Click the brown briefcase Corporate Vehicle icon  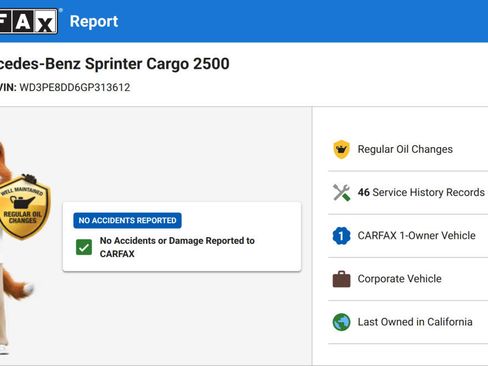click(341, 279)
